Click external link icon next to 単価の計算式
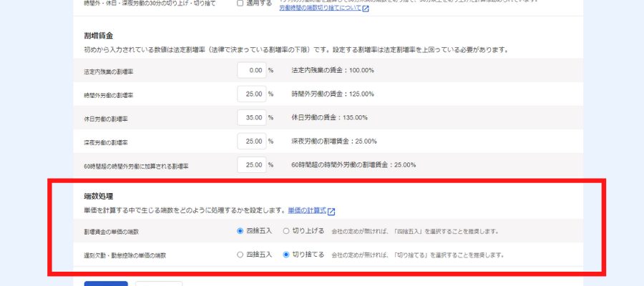 pyautogui.click(x=331, y=212)
